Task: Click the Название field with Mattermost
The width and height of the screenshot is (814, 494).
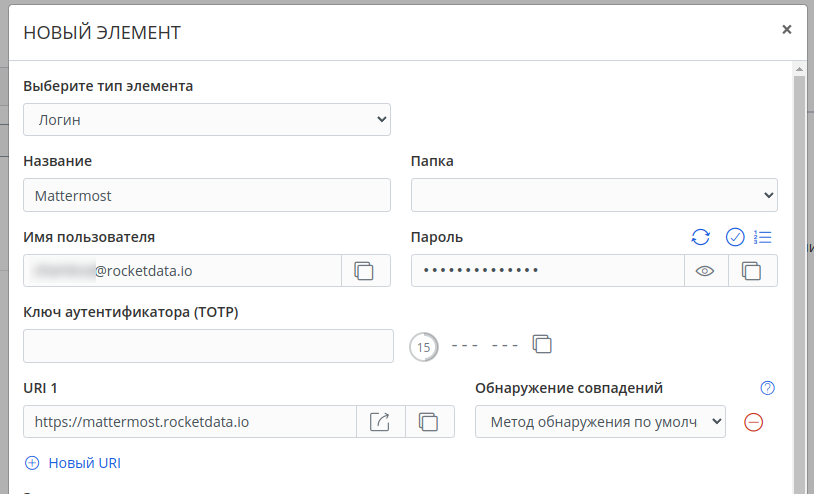Action: point(206,195)
